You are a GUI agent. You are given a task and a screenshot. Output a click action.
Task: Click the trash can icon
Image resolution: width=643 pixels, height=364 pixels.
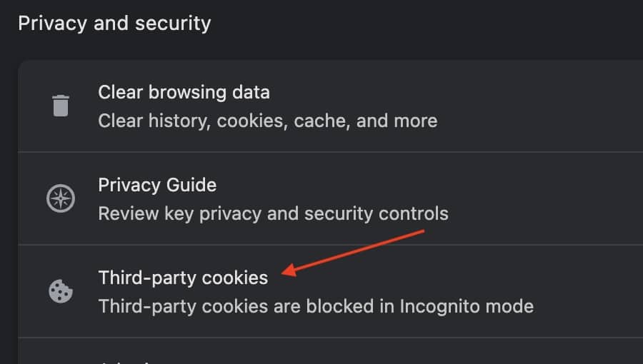point(61,106)
